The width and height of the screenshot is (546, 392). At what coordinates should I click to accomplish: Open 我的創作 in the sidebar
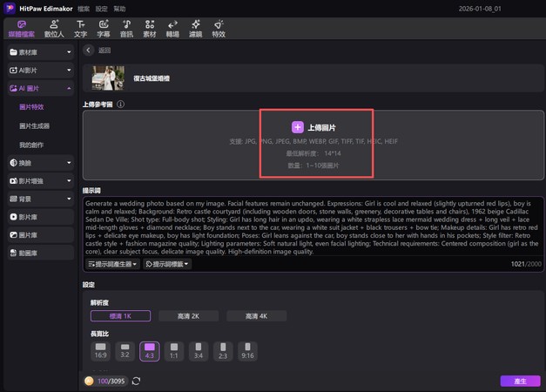(31, 145)
